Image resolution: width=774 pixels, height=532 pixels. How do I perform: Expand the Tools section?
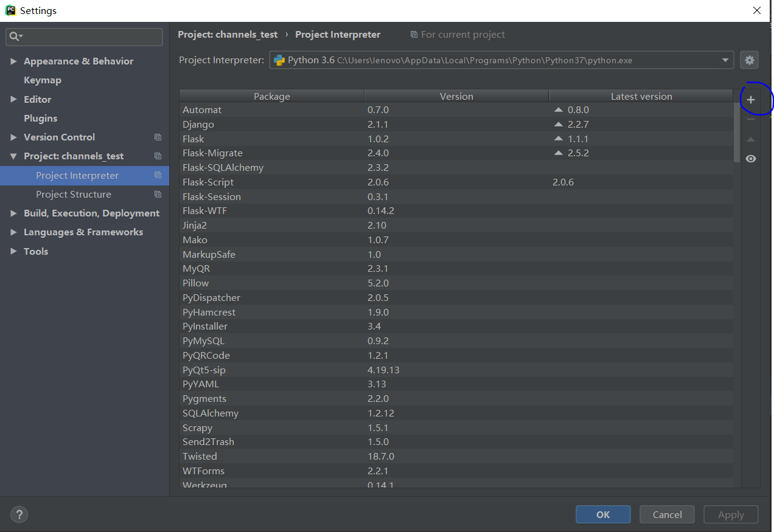pyautogui.click(x=13, y=251)
